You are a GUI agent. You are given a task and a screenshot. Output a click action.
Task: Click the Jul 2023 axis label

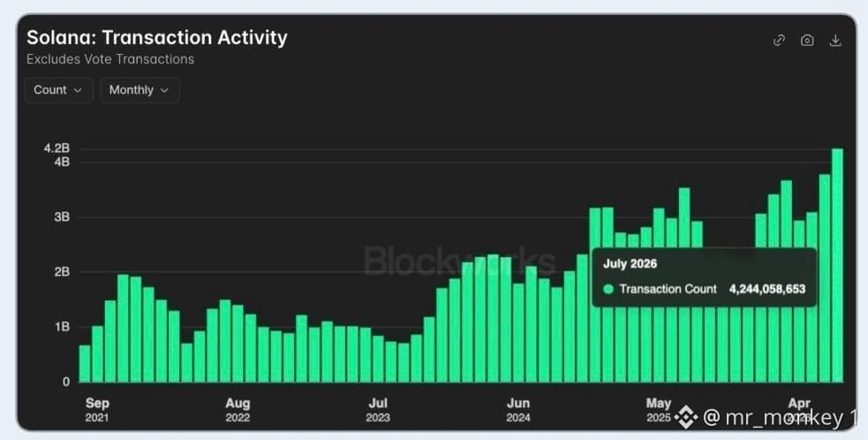[378, 410]
